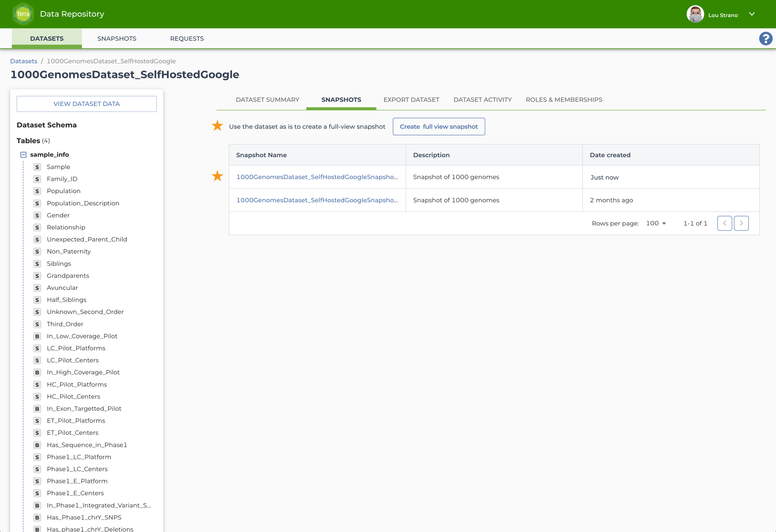Click the B type icon for In_Exon_Targetted_Pilot

37,409
